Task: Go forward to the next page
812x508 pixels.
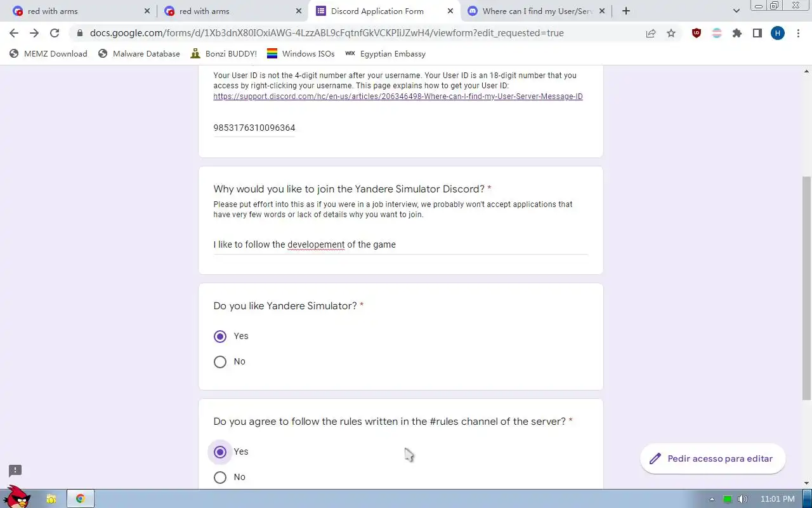Action: click(x=34, y=33)
